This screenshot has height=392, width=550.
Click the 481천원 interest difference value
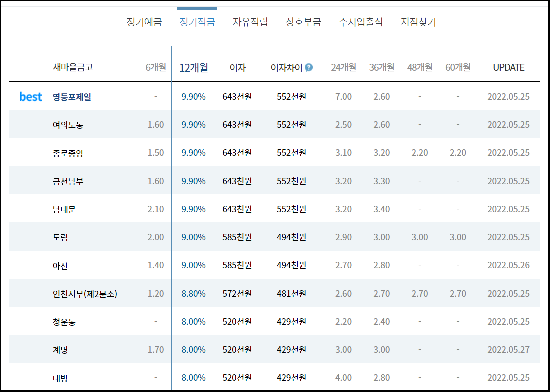291,294
